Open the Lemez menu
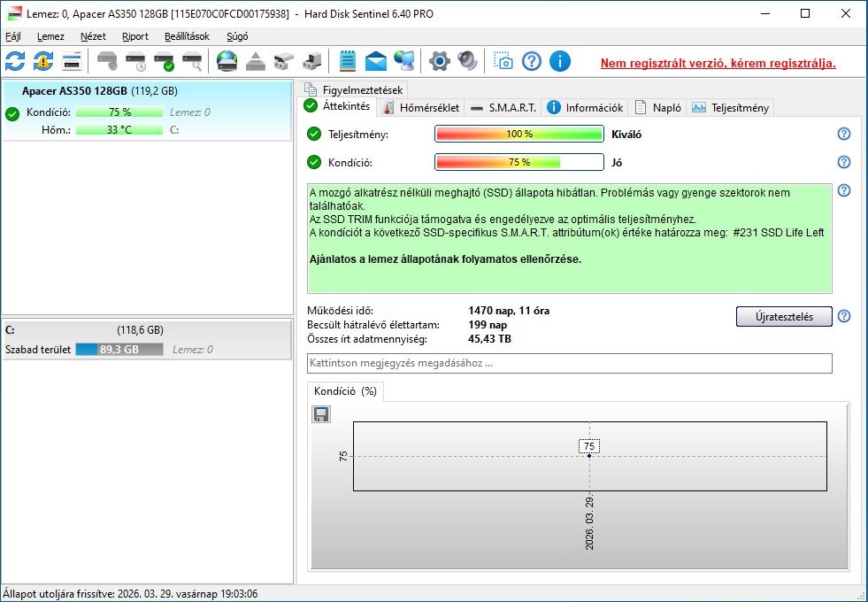Viewport: 868px width, 602px height. [x=50, y=36]
